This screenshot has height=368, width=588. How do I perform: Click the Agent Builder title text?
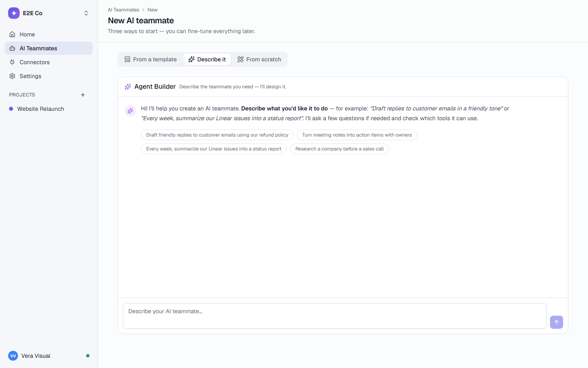click(155, 87)
